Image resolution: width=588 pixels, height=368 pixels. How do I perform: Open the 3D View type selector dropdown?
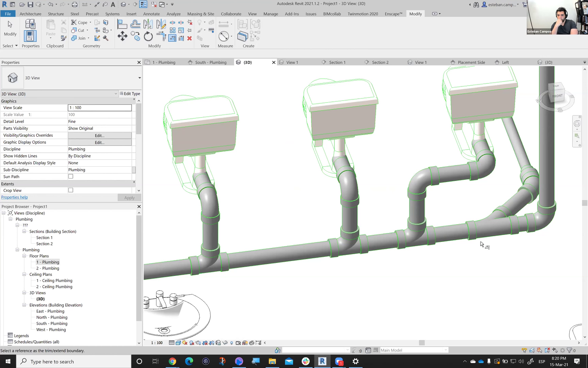coord(139,78)
